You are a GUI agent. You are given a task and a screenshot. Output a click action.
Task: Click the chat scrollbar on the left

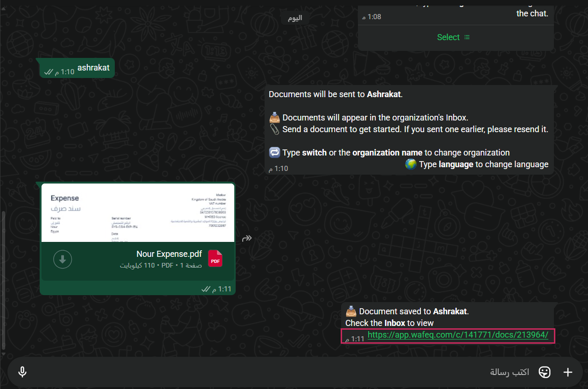click(4, 280)
